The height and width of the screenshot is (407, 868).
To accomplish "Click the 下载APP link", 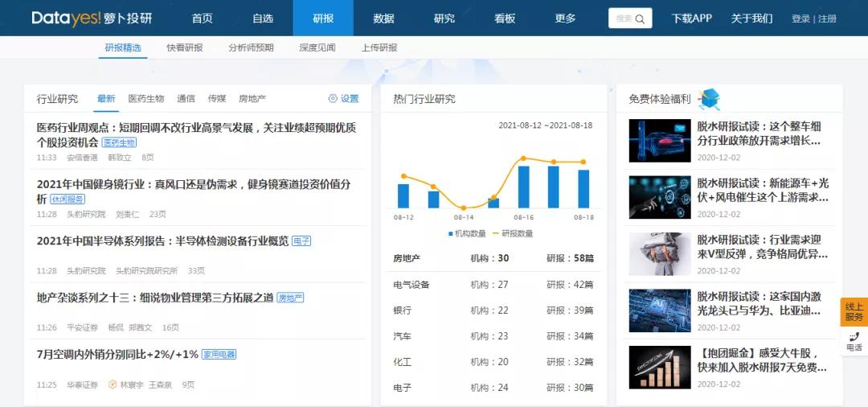I will [691, 18].
